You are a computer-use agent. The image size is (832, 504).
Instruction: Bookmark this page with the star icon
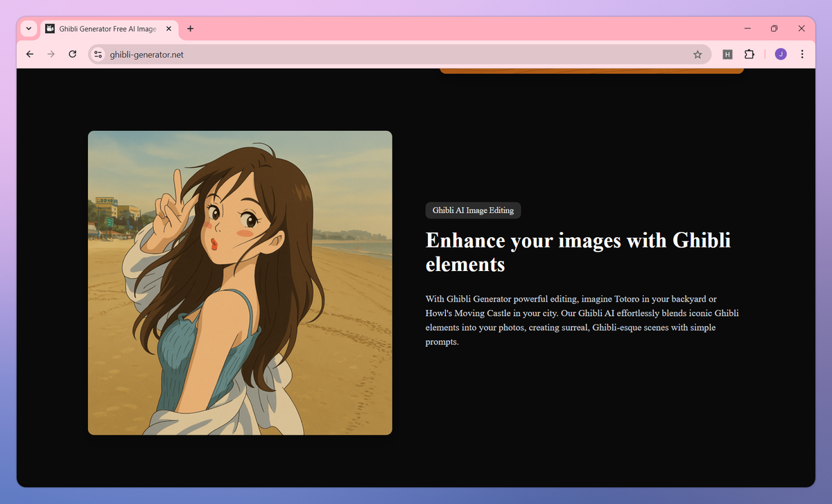pyautogui.click(x=697, y=54)
